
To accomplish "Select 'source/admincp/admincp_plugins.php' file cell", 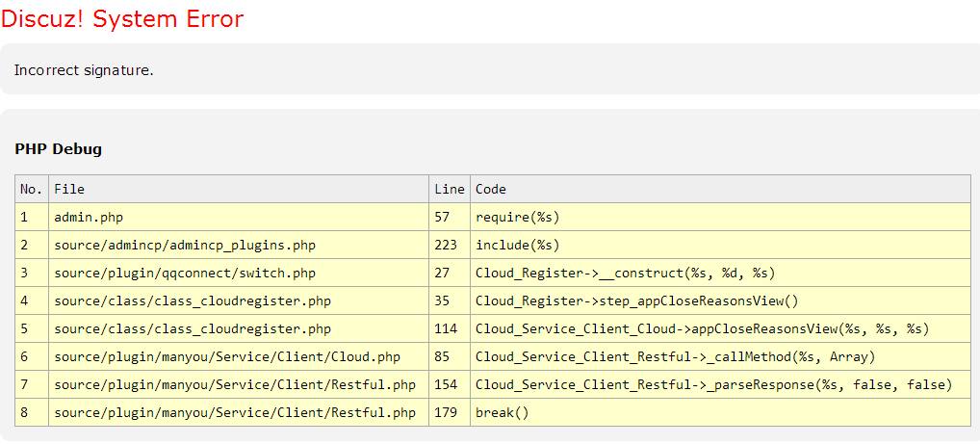I will coord(239,246).
